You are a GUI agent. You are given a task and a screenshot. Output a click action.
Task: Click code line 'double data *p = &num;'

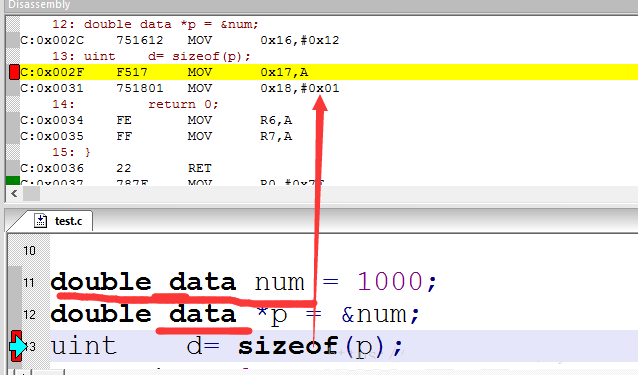pyautogui.click(x=235, y=314)
